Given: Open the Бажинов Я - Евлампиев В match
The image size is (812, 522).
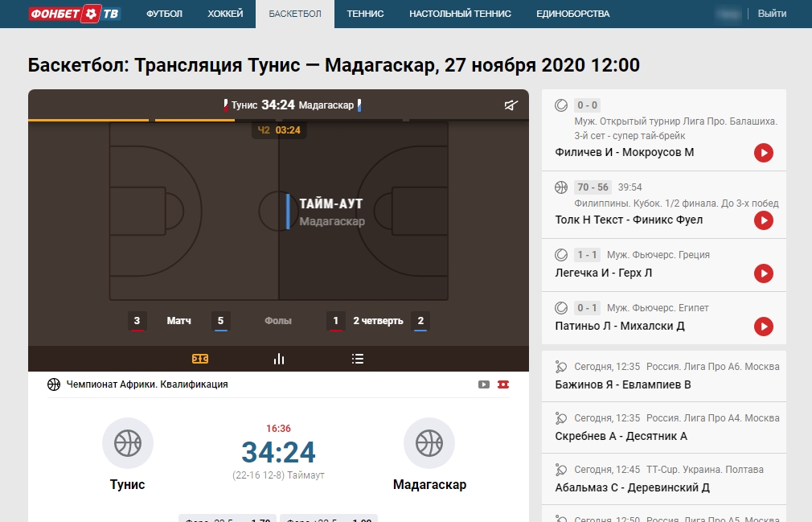Looking at the screenshot, I should [x=664, y=376].
